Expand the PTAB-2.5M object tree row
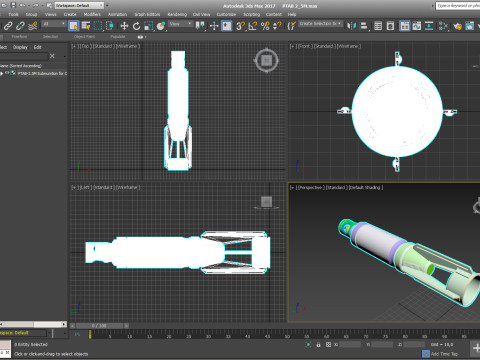 point(1,74)
